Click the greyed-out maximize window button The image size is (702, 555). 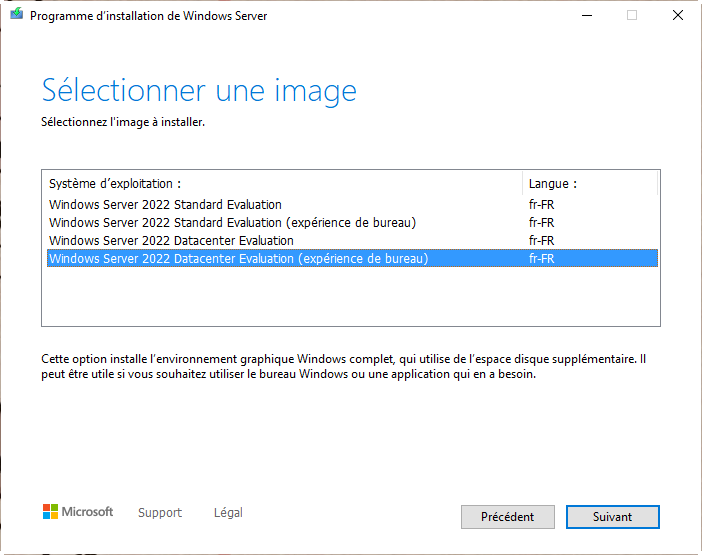[x=632, y=16]
